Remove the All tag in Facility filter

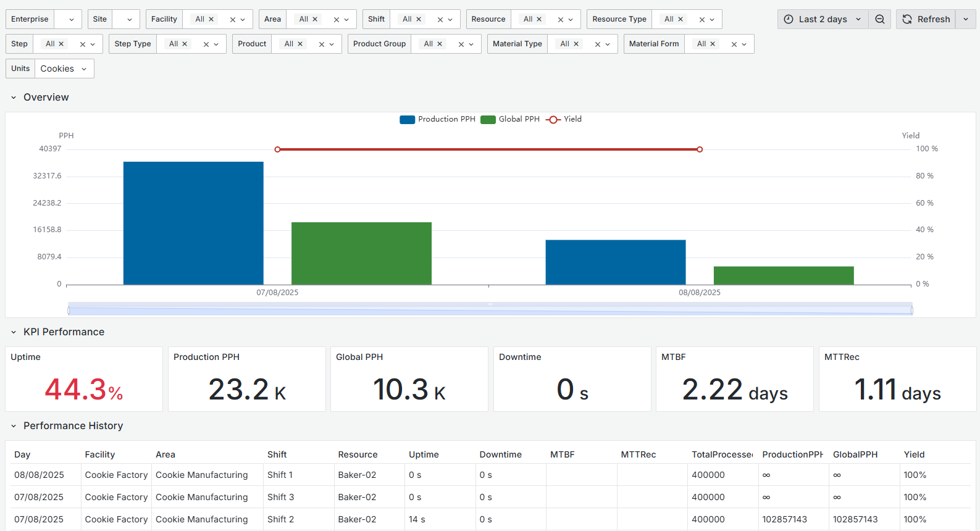(x=211, y=19)
